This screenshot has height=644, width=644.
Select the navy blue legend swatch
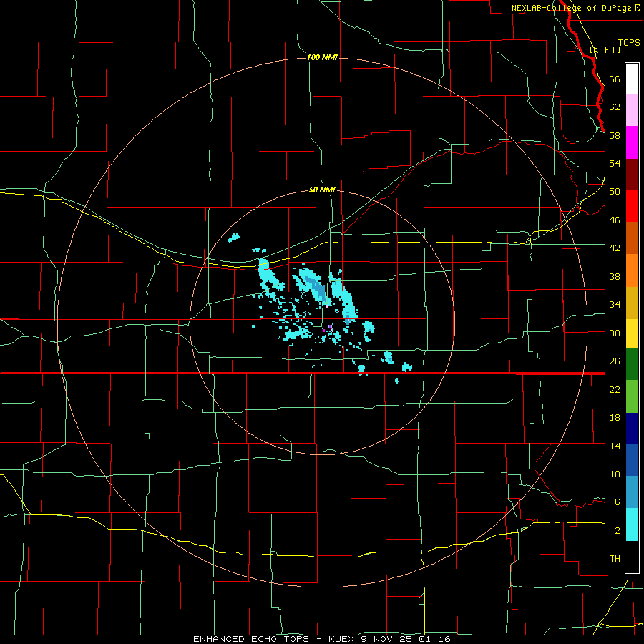pyautogui.click(x=632, y=429)
